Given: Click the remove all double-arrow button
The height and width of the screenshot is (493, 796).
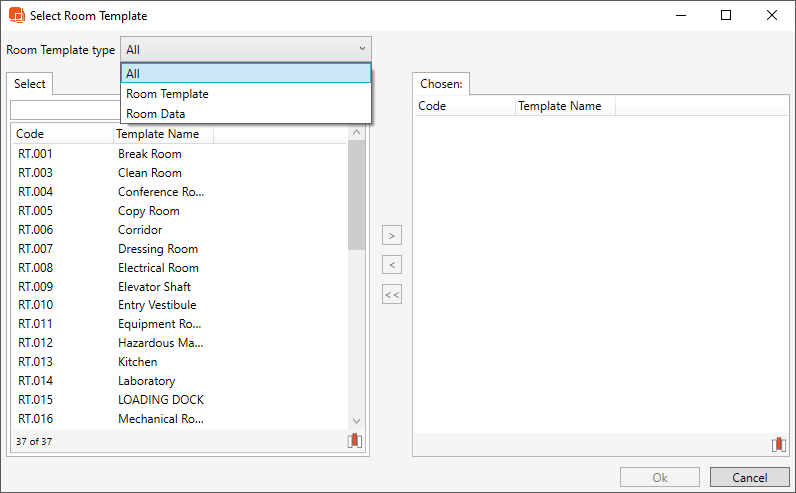Looking at the screenshot, I should coord(392,294).
